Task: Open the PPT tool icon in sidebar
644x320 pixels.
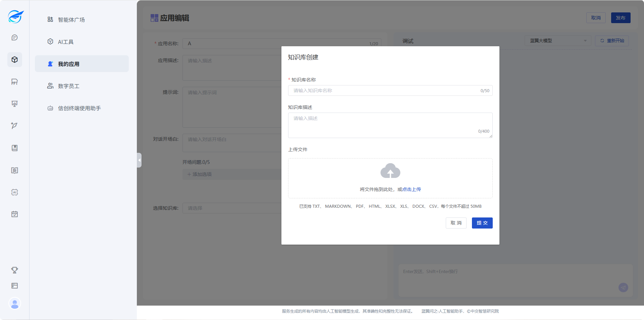Action: point(14,82)
